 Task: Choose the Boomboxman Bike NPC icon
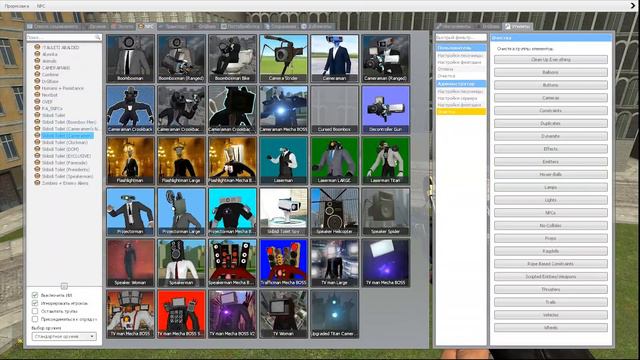pyautogui.click(x=232, y=58)
